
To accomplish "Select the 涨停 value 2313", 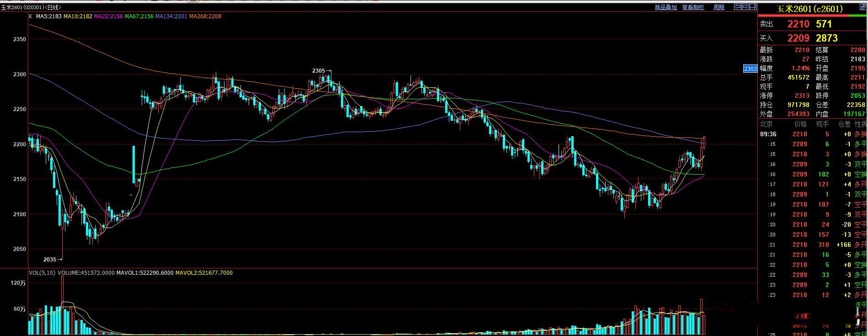I will point(802,96).
